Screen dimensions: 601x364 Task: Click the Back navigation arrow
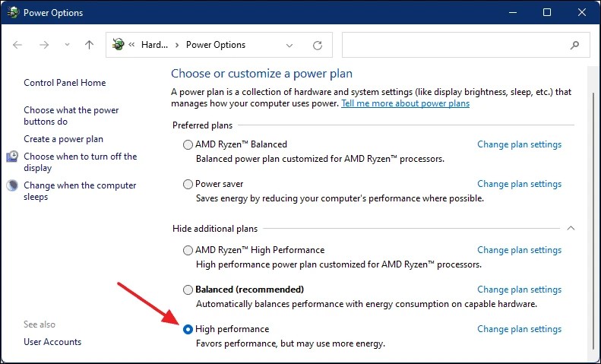pos(17,45)
